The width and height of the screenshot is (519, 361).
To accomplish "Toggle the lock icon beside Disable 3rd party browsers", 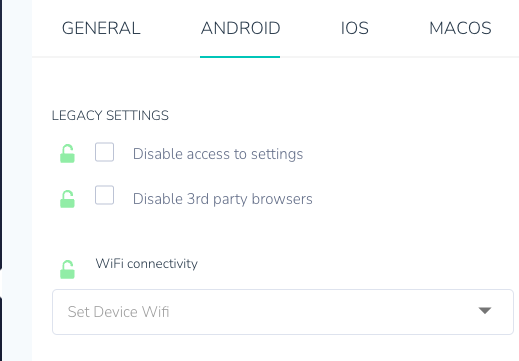I will tap(67, 199).
